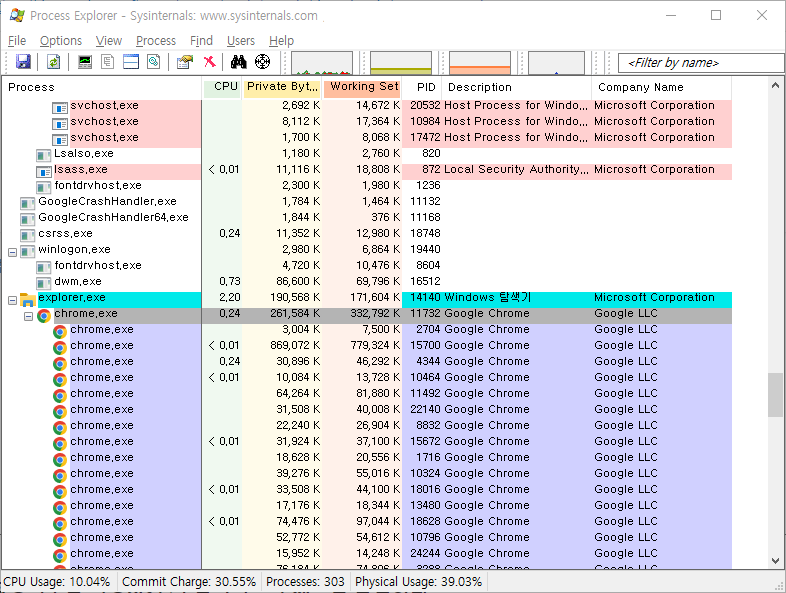Focus the Filter by name field
Screen dimensions: 786x593
tap(701, 63)
